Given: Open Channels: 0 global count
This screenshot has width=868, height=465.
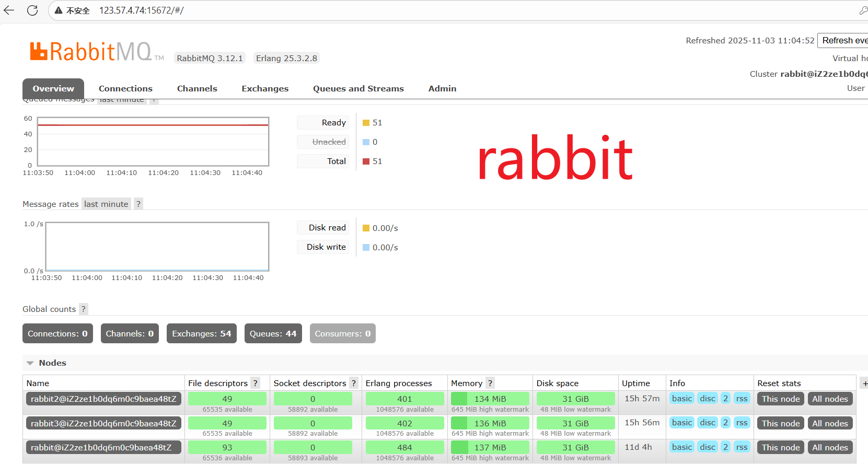Looking at the screenshot, I should [130, 333].
